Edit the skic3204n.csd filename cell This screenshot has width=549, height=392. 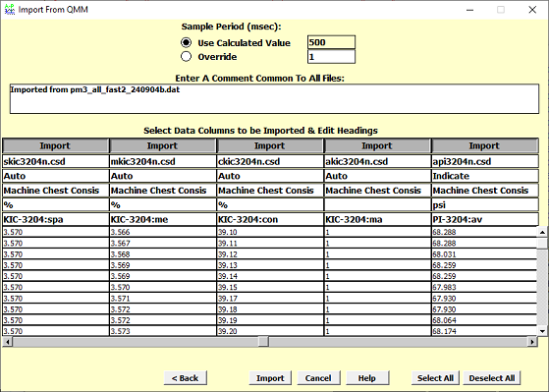point(55,161)
